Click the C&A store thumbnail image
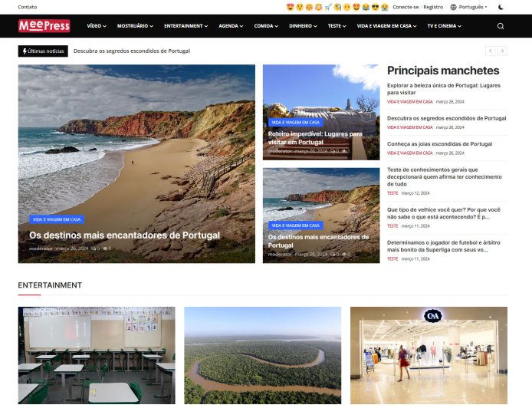 click(429, 355)
